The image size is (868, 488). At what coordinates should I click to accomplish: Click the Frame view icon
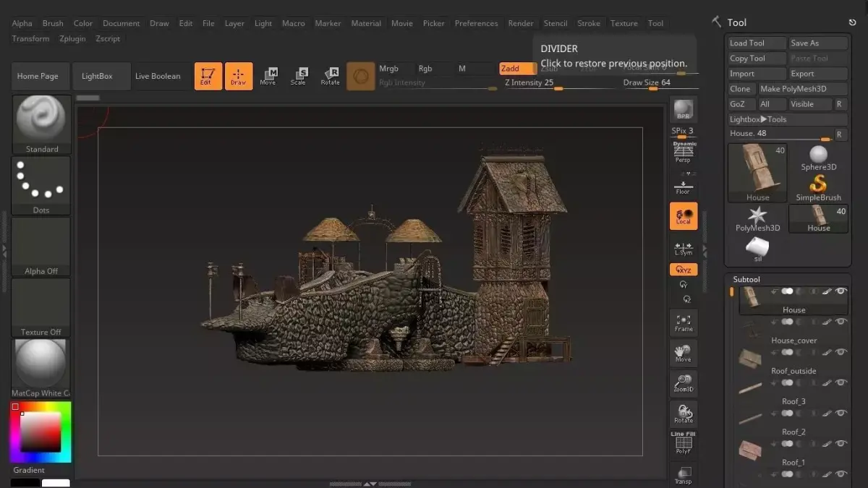[683, 322]
